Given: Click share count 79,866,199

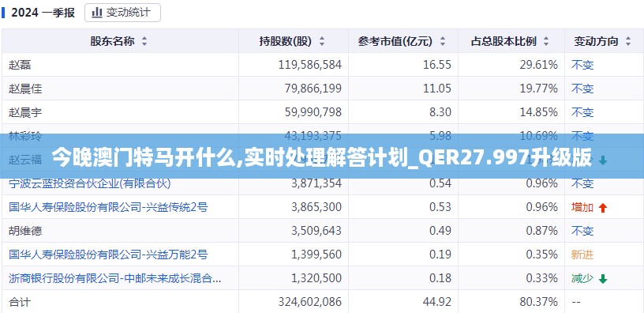Looking at the screenshot, I should pos(313,89).
